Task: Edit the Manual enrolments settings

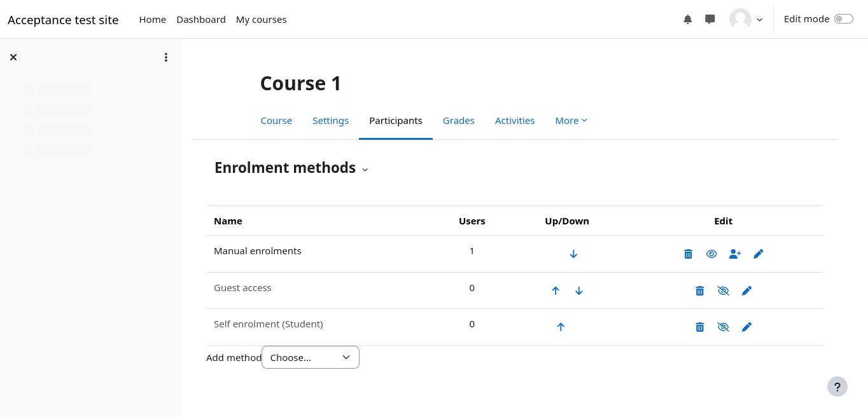Action: (x=758, y=254)
